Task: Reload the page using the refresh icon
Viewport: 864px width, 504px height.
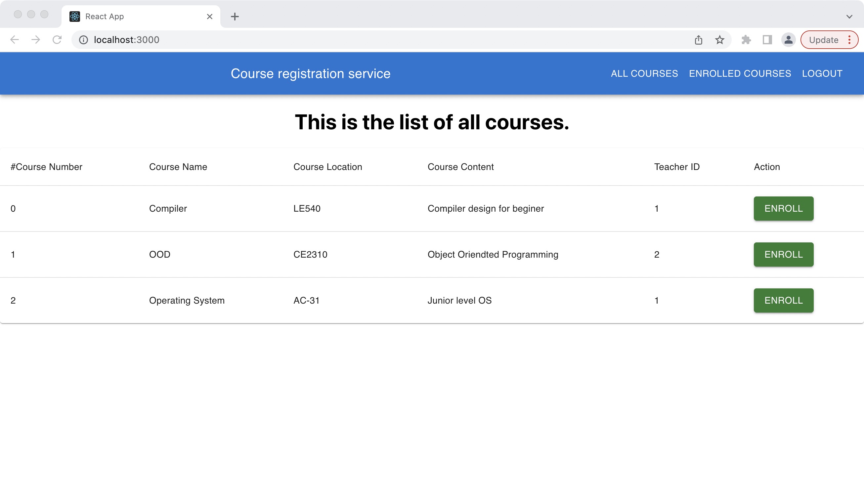Action: [57, 40]
